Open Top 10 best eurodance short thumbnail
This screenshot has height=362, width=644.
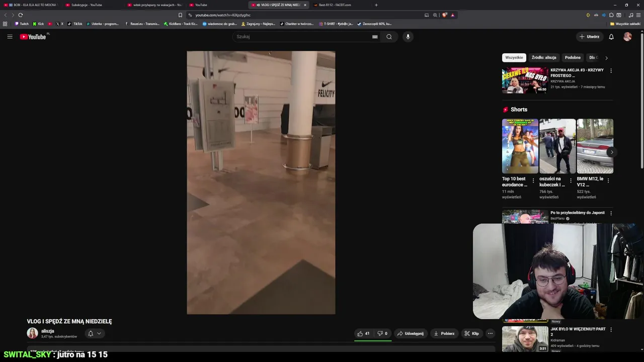[520, 146]
